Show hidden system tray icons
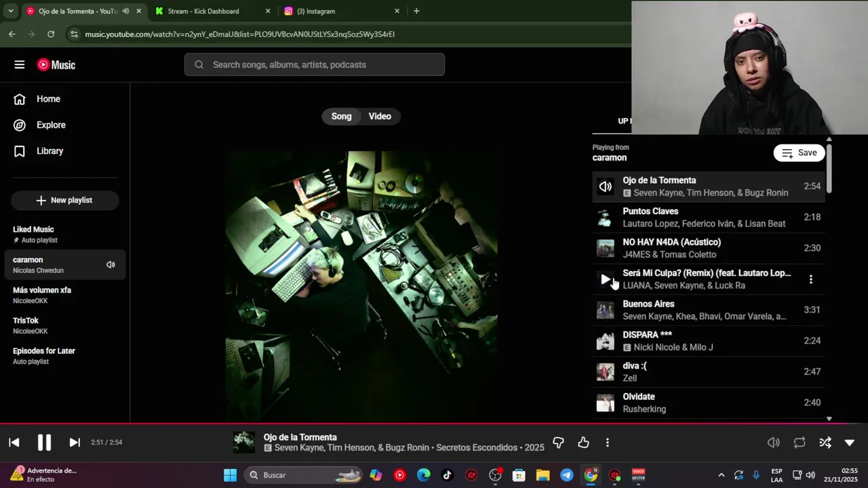Screen dimensions: 868x488 coord(721,475)
